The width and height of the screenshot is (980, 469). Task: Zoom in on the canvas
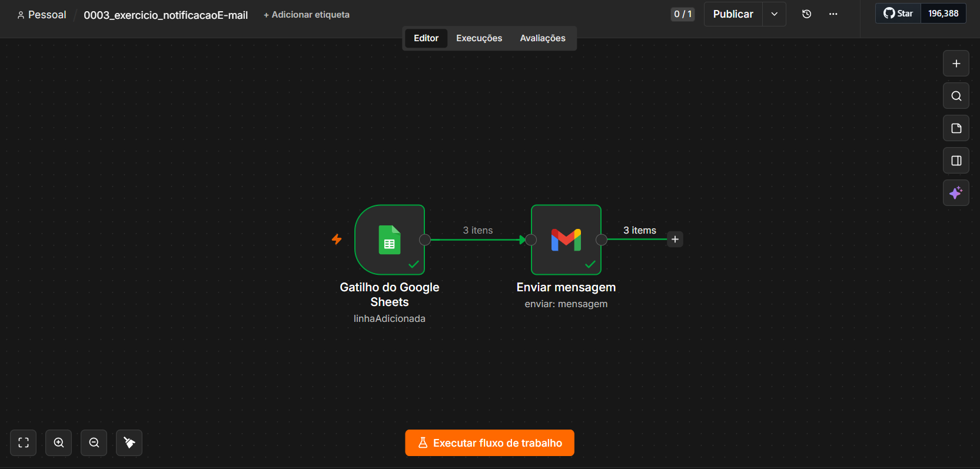tap(59, 443)
